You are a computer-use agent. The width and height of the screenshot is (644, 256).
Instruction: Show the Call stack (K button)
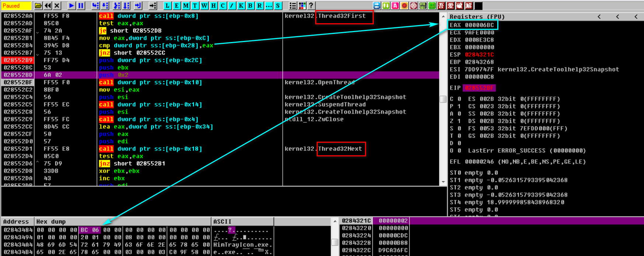coord(241,6)
